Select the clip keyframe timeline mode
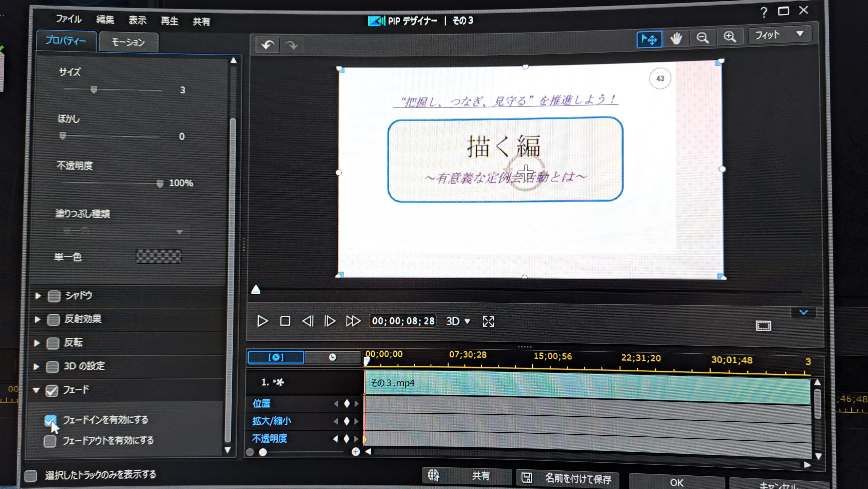 pos(276,357)
